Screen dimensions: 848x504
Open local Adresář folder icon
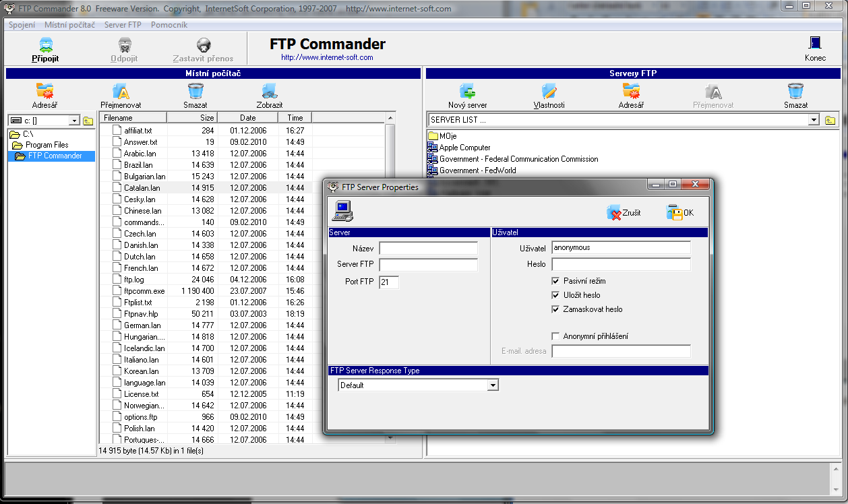[44, 91]
